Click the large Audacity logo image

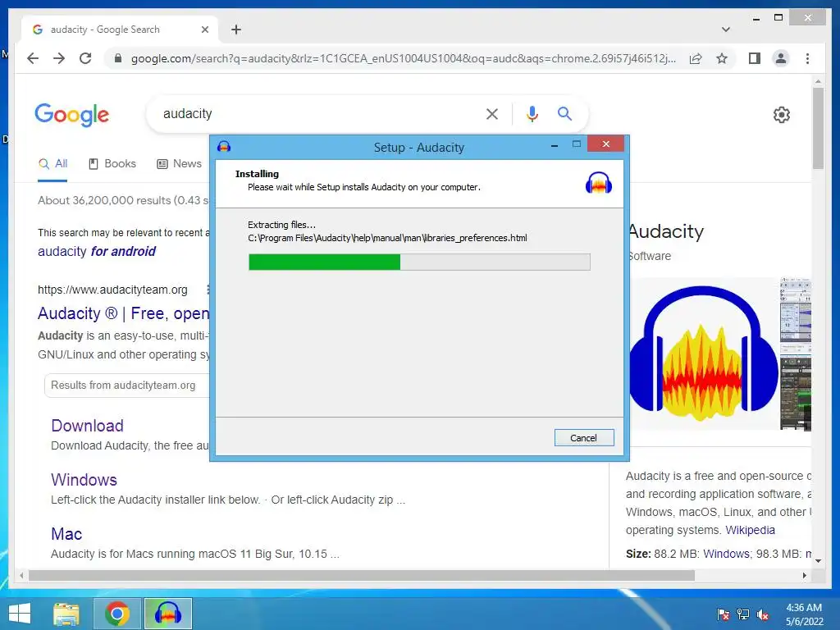(x=703, y=354)
